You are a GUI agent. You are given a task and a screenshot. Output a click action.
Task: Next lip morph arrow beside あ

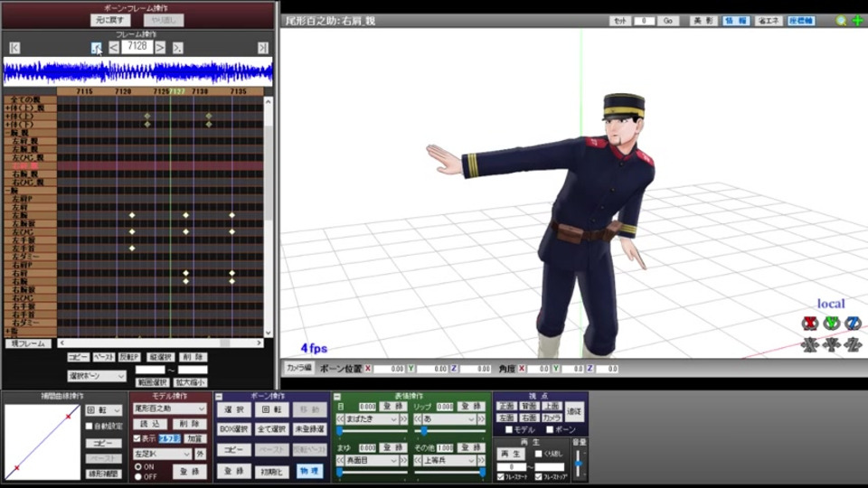click(x=481, y=419)
